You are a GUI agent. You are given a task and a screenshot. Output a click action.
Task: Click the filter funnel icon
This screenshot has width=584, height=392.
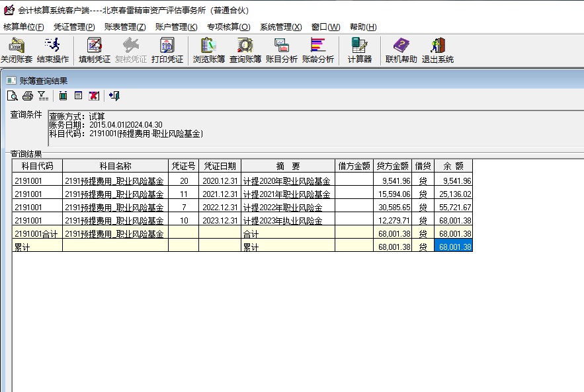pyautogui.click(x=42, y=96)
